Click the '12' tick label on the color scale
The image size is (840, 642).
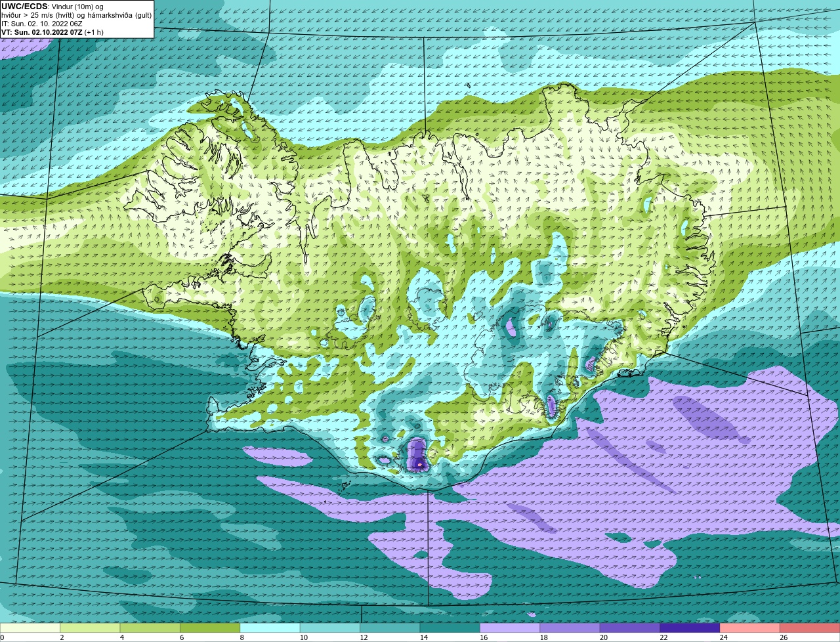(x=364, y=637)
